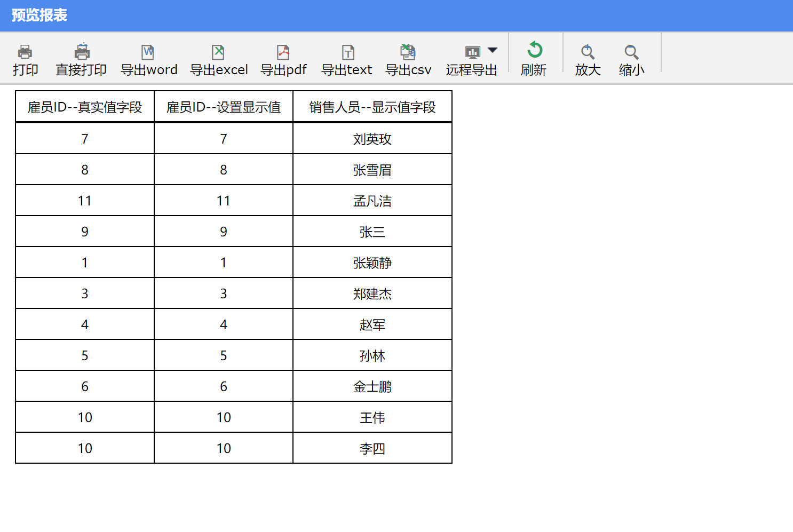The width and height of the screenshot is (793, 532).
Task: Click the 直接打印 direct print icon
Action: coord(82,52)
